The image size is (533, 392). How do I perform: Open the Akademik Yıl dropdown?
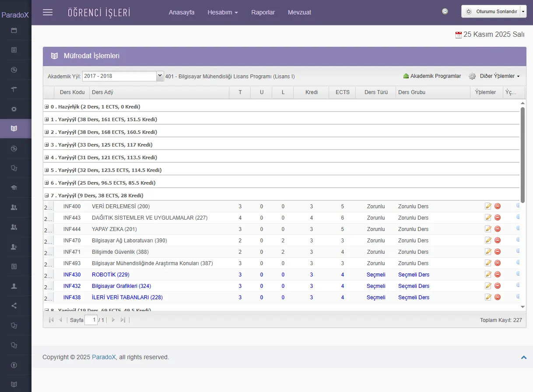pyautogui.click(x=160, y=76)
